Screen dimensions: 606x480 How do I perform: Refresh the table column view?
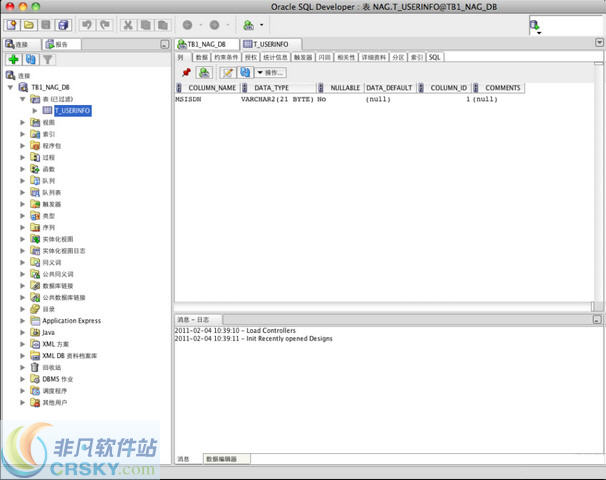(245, 72)
